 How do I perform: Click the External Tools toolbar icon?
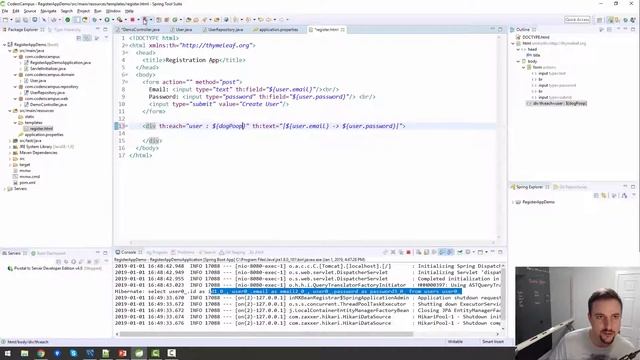click(x=119, y=20)
